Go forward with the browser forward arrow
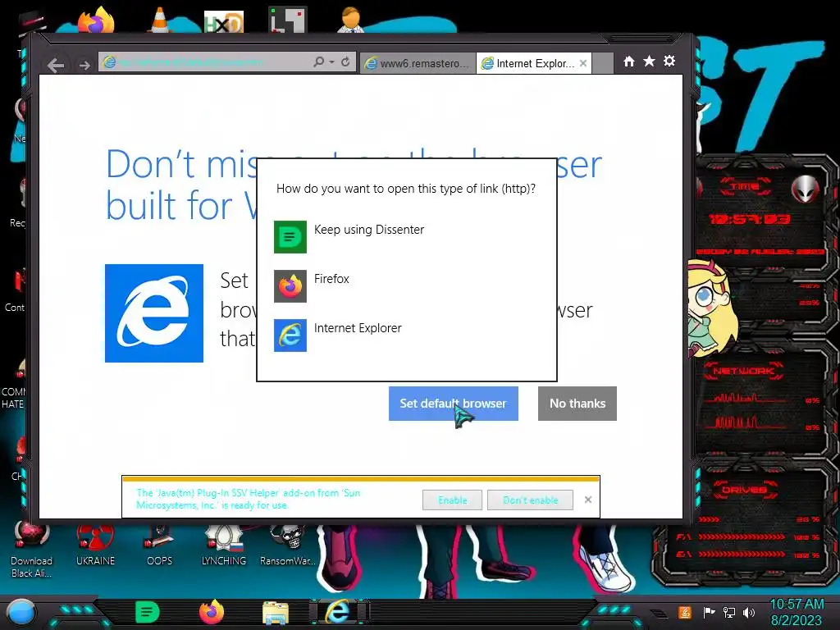The image size is (840, 630). [x=84, y=66]
